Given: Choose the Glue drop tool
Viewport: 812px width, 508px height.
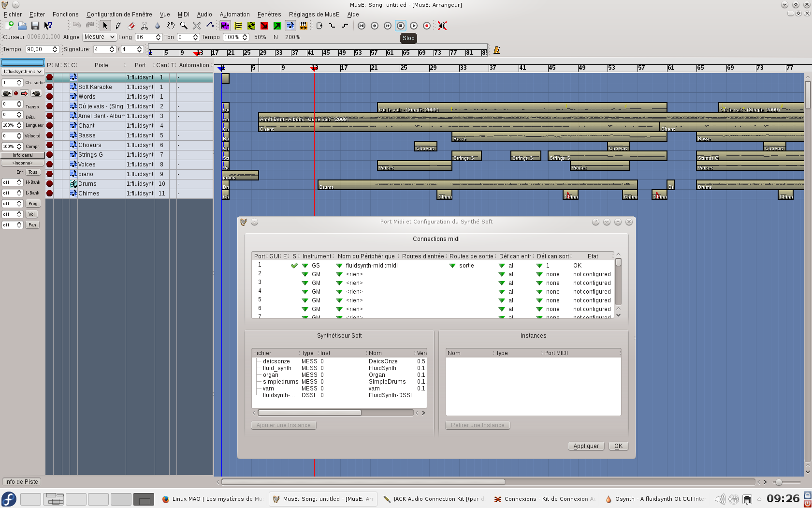Looking at the screenshot, I should [158, 26].
